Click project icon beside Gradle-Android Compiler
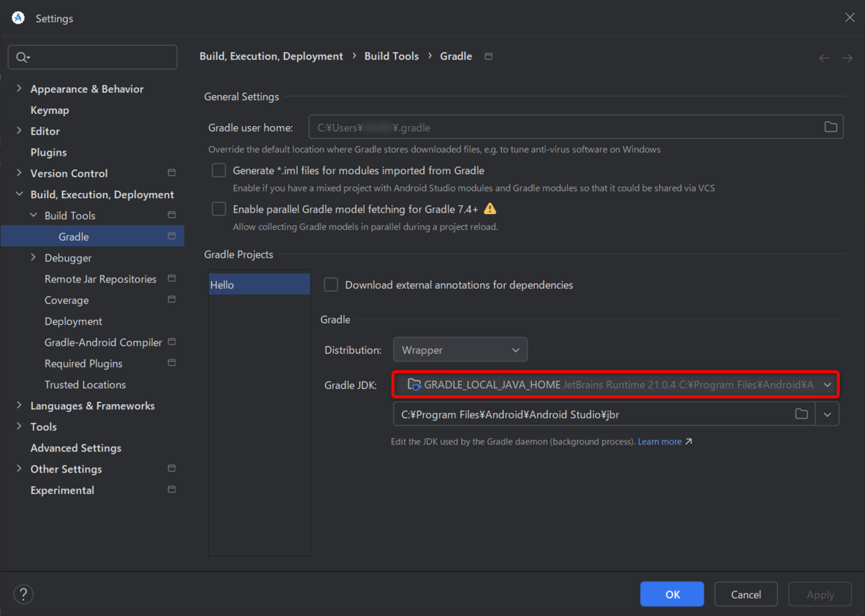Viewport: 865px width, 616px height. pyautogui.click(x=172, y=342)
